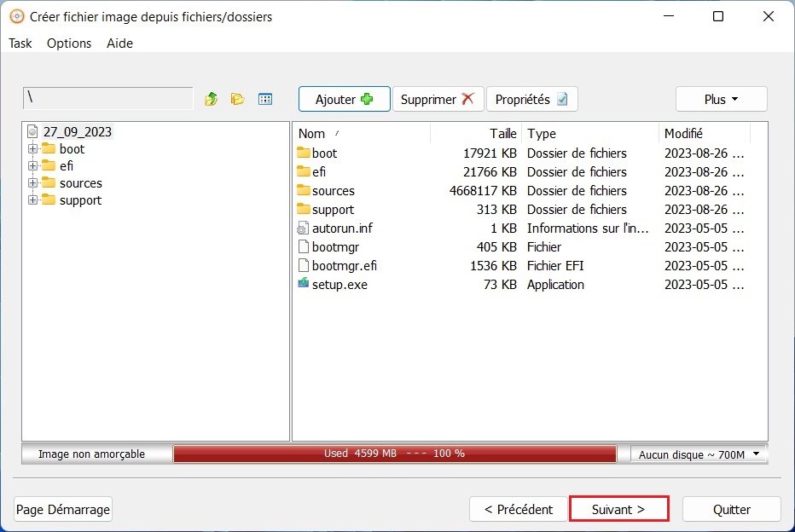Expand the boot folder in the tree
Screen dimensions: 795x532
(x=32, y=148)
